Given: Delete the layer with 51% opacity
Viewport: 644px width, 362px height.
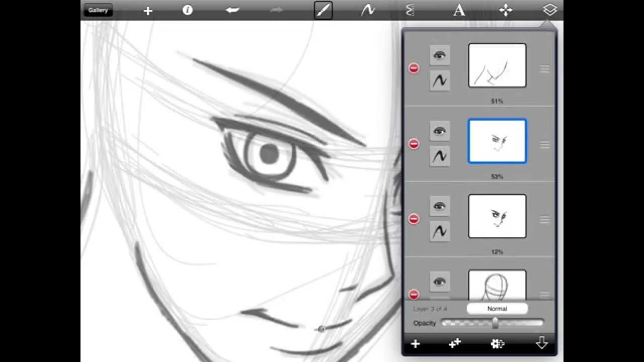Looking at the screenshot, I should point(414,68).
